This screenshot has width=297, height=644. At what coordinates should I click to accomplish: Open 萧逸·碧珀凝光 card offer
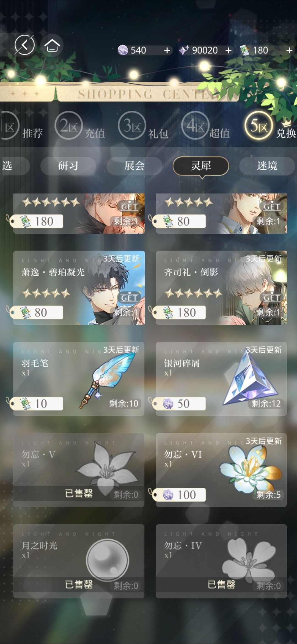(79, 288)
